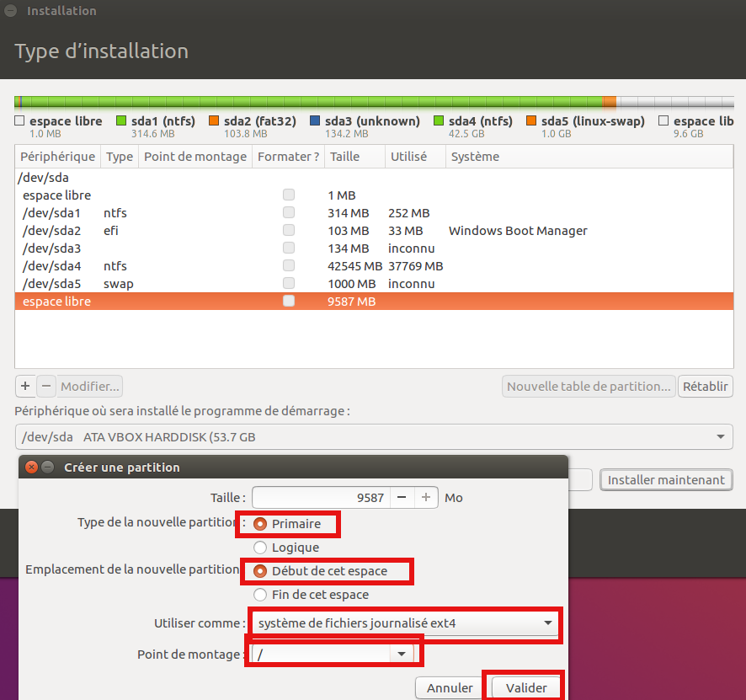The image size is (746, 700).
Task: Click the sda4 (ntfs) green legend swatch
Action: pyautogui.click(x=439, y=120)
